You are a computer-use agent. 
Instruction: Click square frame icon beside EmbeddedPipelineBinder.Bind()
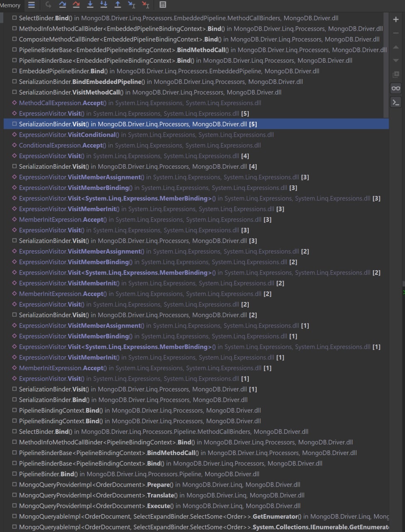(15, 71)
